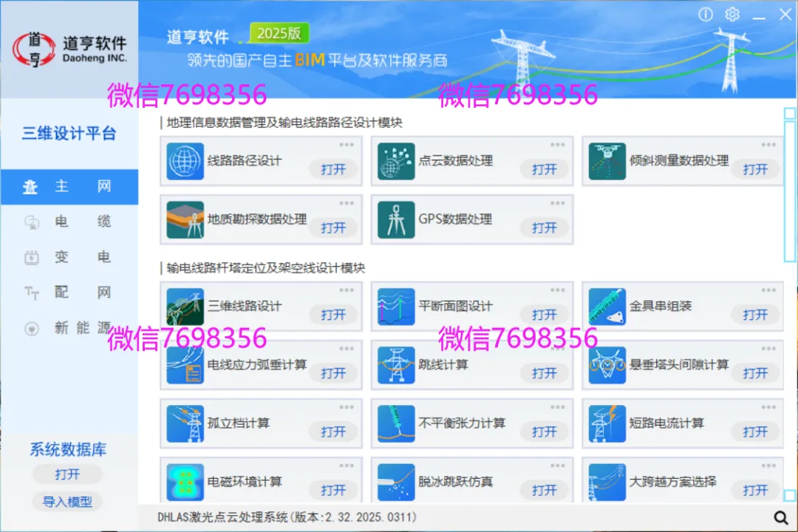The width and height of the screenshot is (798, 532).
Task: Click the 悬垂塔头间隙计算 icon
Action: tap(607, 366)
